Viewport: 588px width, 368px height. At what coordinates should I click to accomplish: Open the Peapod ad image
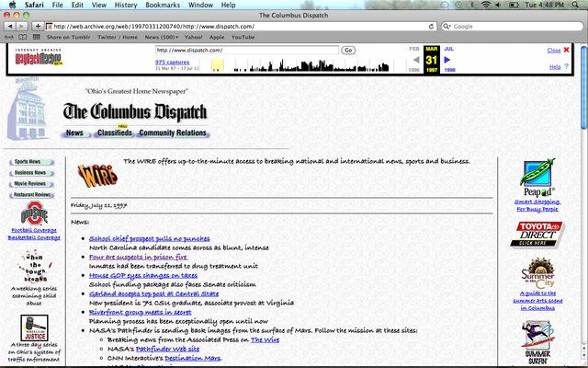(x=537, y=178)
